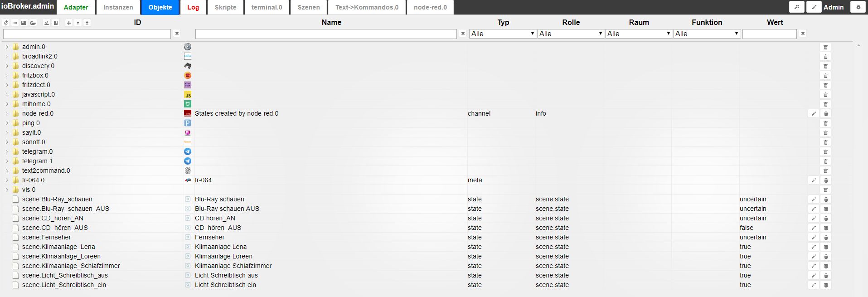Expand the sonoff.0 folder
This screenshot has height=297, width=868.
7,142
